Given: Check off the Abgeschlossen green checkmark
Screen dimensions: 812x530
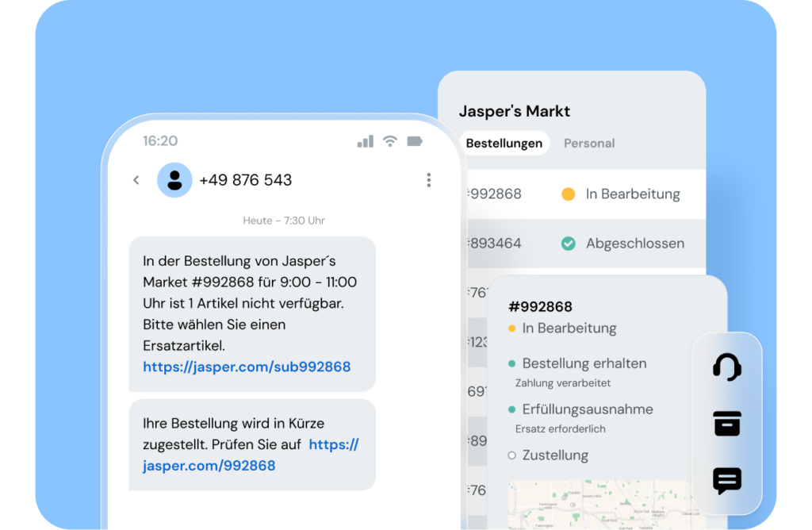Looking at the screenshot, I should coord(568,244).
